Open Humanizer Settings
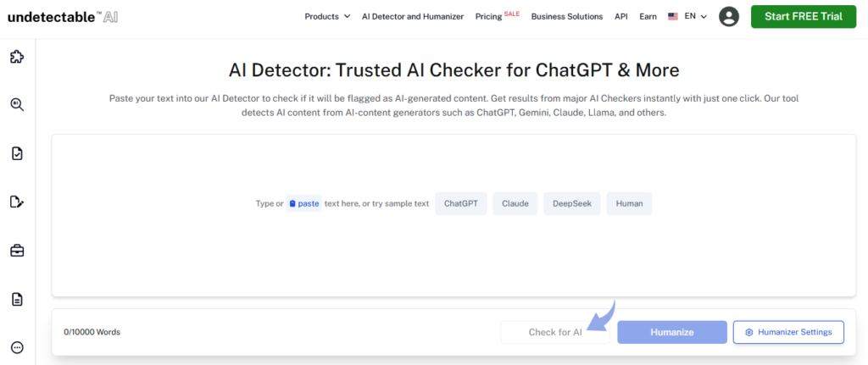 [788, 332]
